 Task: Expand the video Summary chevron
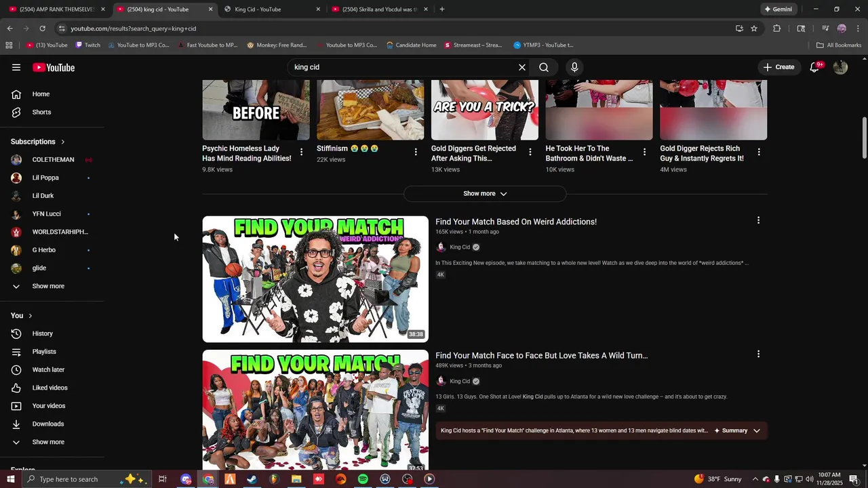click(x=757, y=430)
